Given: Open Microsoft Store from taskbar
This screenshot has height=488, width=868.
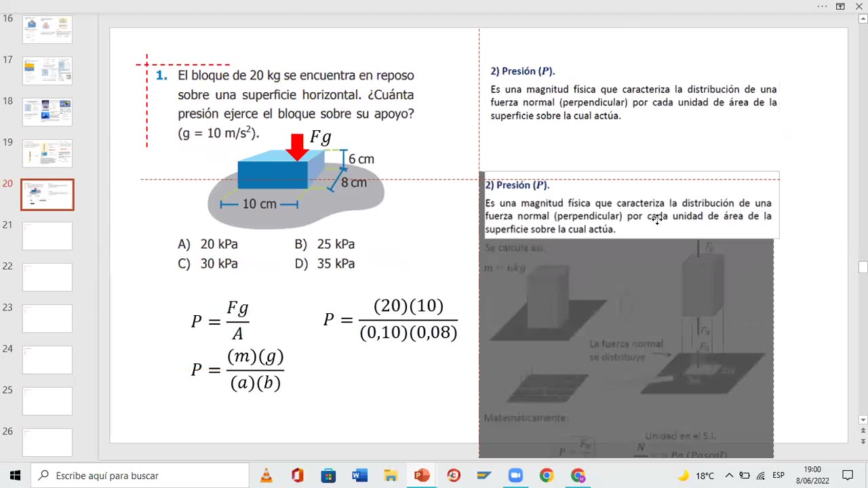Looking at the screenshot, I should (x=329, y=475).
